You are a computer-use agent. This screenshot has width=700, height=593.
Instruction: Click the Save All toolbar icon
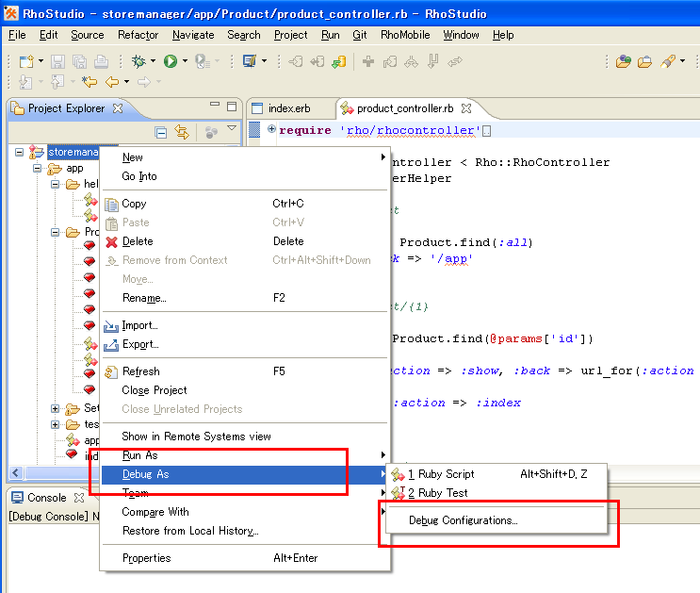pos(79,61)
